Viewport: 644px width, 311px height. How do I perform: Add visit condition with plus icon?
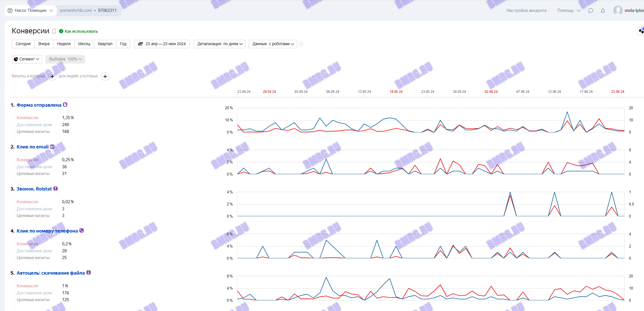pos(52,76)
